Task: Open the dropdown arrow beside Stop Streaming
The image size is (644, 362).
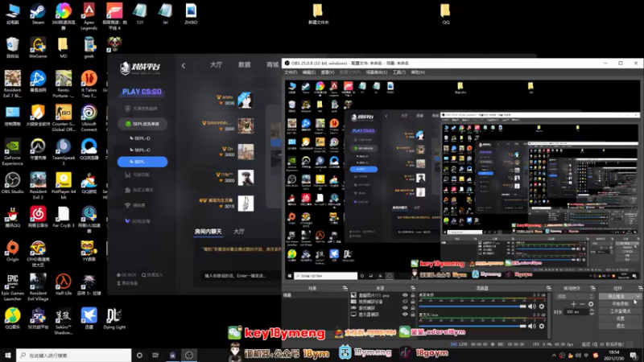Action: click(x=638, y=296)
